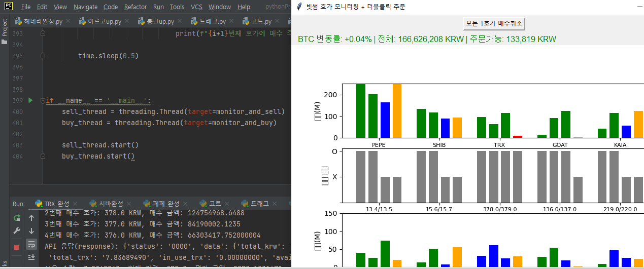Place cursor on the time.sleep(0.5) line

pyautogui.click(x=109, y=56)
